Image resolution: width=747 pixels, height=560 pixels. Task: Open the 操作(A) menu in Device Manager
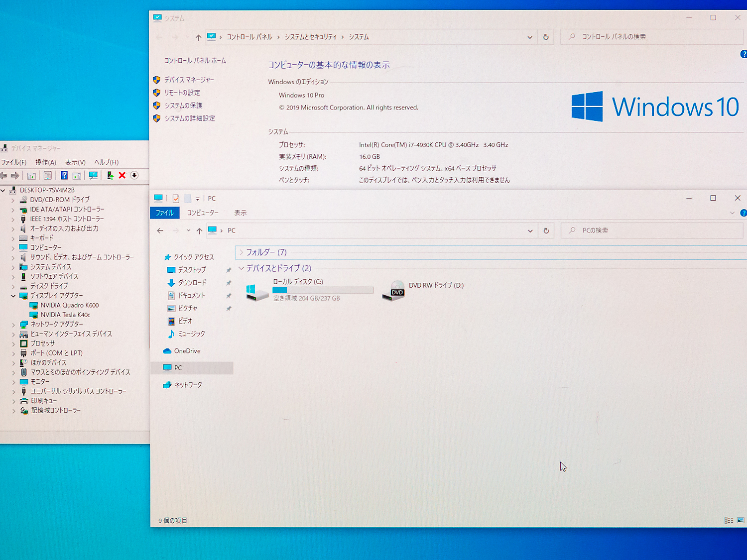pos(46,162)
